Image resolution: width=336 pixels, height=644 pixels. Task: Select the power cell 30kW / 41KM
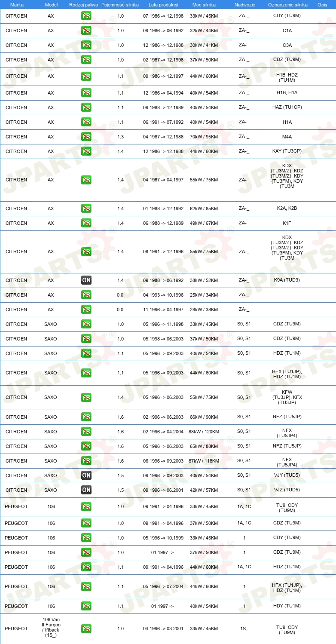pyautogui.click(x=204, y=45)
